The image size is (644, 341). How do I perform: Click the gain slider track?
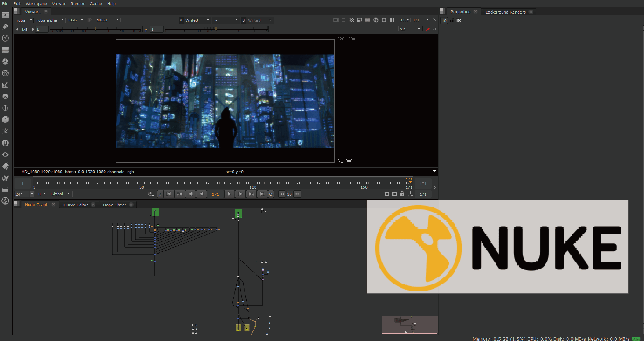[x=95, y=29]
